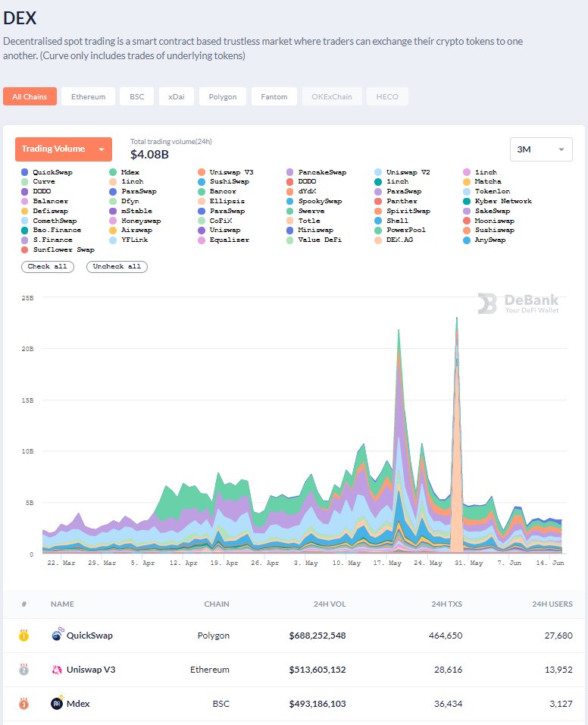
Task: Switch to the Fantom chain tab
Action: (274, 96)
